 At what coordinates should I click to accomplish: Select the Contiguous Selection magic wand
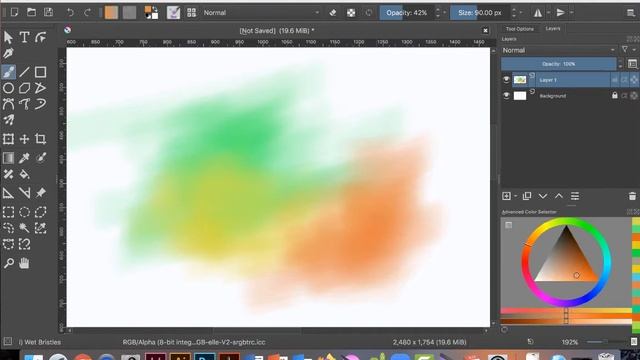(24, 228)
